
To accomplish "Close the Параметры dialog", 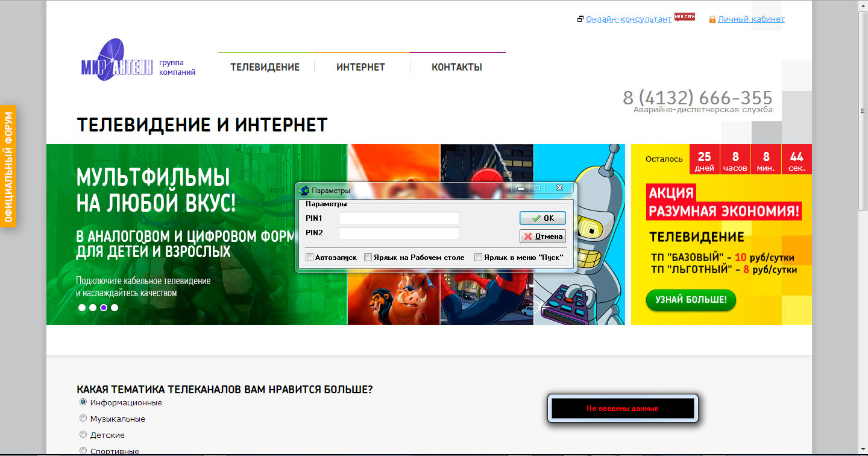I will click(559, 188).
